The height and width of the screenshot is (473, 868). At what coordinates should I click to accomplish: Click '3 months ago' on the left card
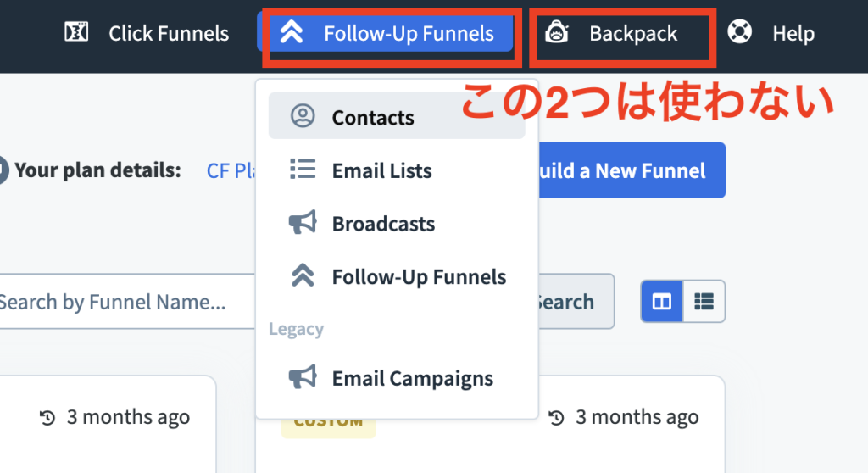[x=129, y=417]
